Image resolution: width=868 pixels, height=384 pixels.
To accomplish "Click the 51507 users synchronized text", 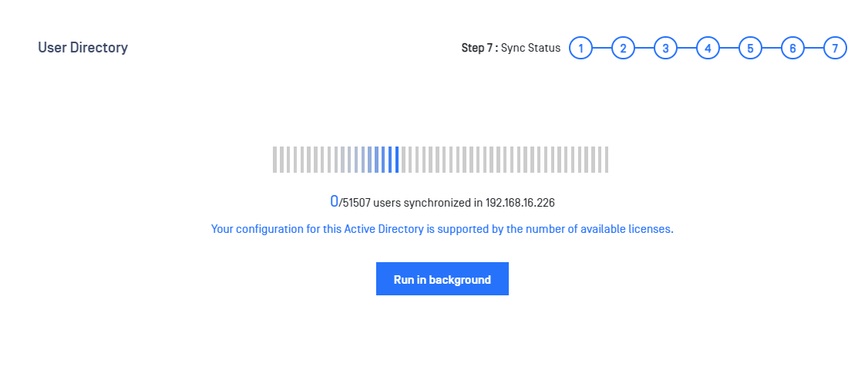I will [408, 203].
